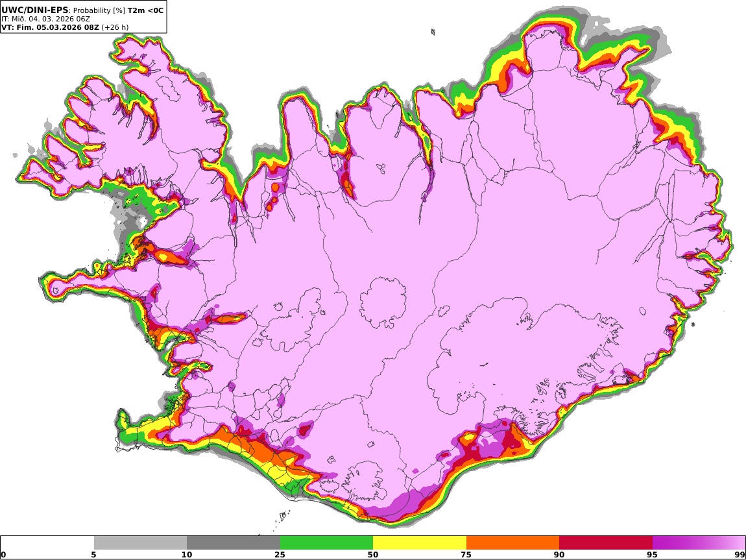Click the crimson 90-95 legend swatch
746x560 pixels.
[606, 543]
